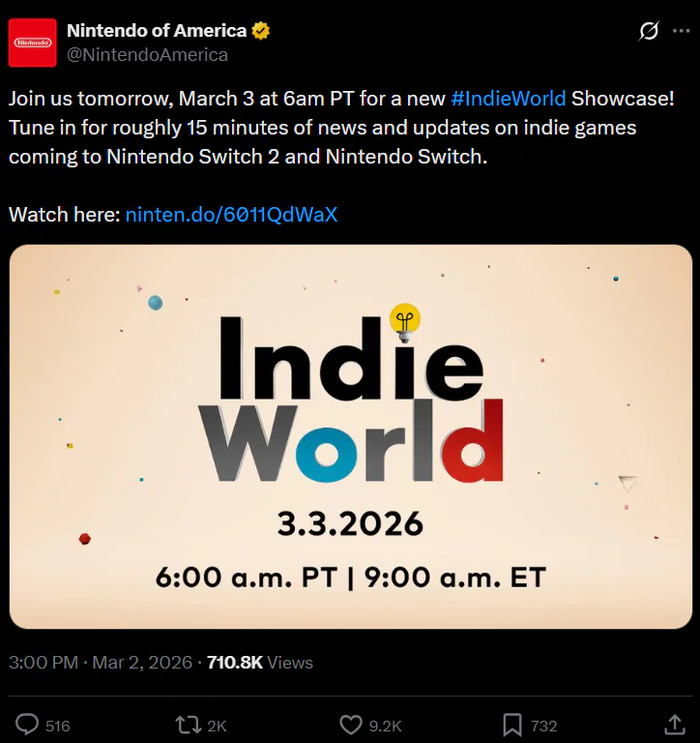The height and width of the screenshot is (743, 700).
Task: Open the Grok explain post icon
Action: 649,31
